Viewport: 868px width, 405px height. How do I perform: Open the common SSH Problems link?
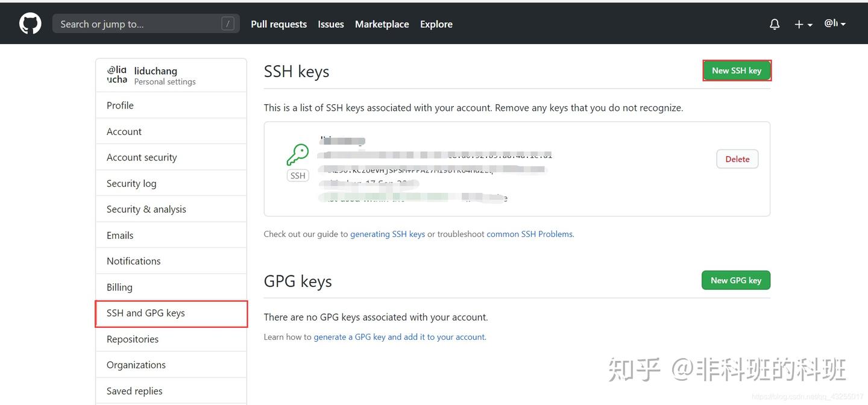530,234
